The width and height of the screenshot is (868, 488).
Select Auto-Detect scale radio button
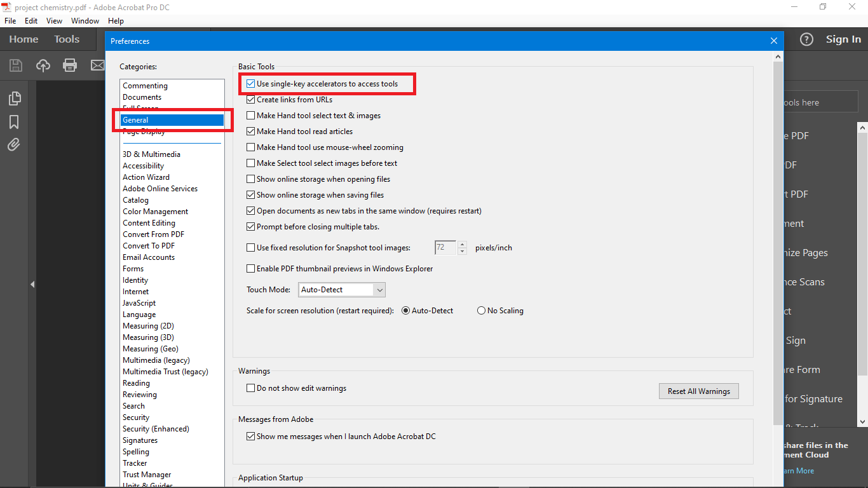point(406,311)
